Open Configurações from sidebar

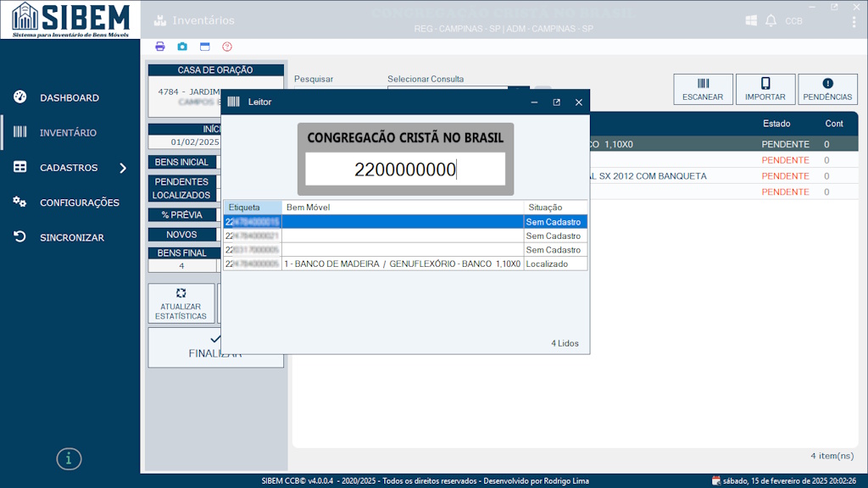(x=79, y=202)
